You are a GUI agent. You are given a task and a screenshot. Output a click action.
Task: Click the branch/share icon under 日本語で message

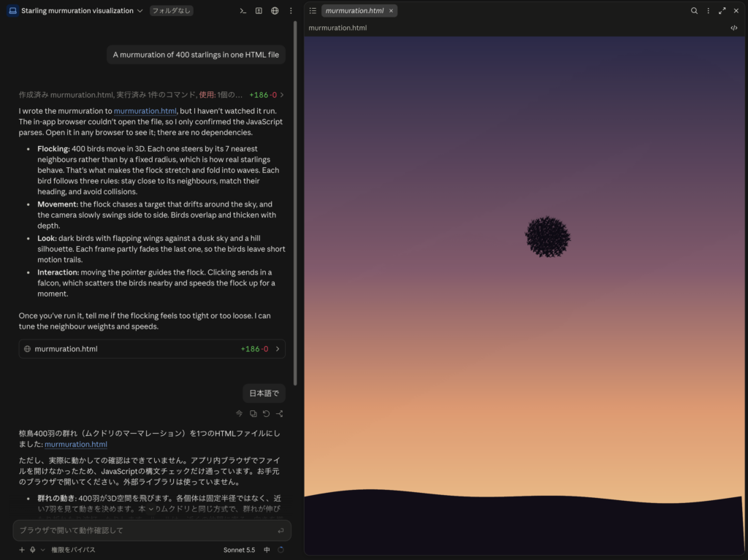280,413
